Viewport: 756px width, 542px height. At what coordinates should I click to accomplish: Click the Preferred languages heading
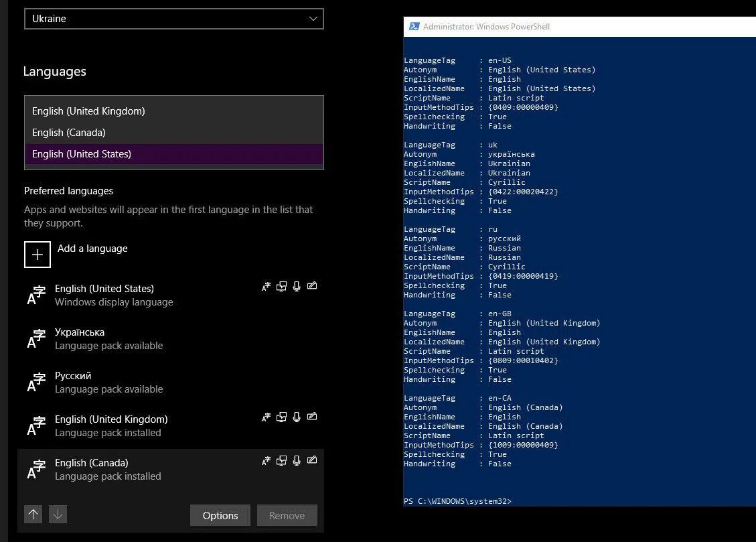click(68, 191)
